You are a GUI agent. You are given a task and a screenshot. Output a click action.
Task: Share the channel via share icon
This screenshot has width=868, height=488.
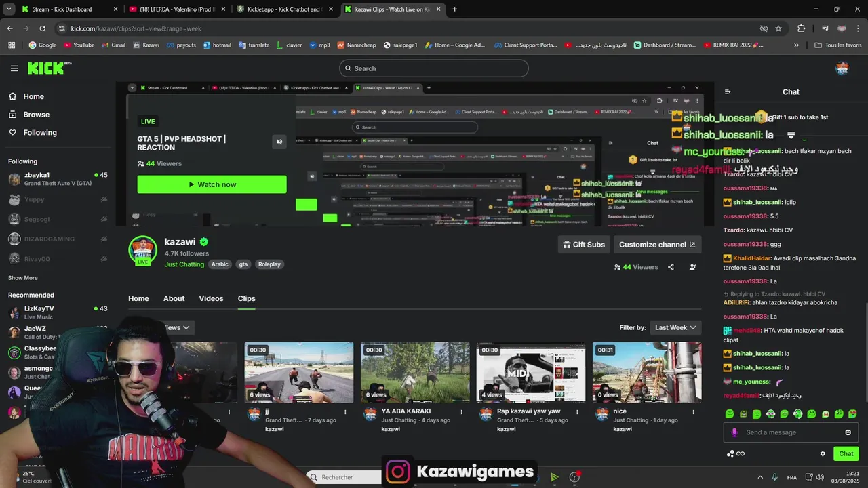click(x=671, y=267)
